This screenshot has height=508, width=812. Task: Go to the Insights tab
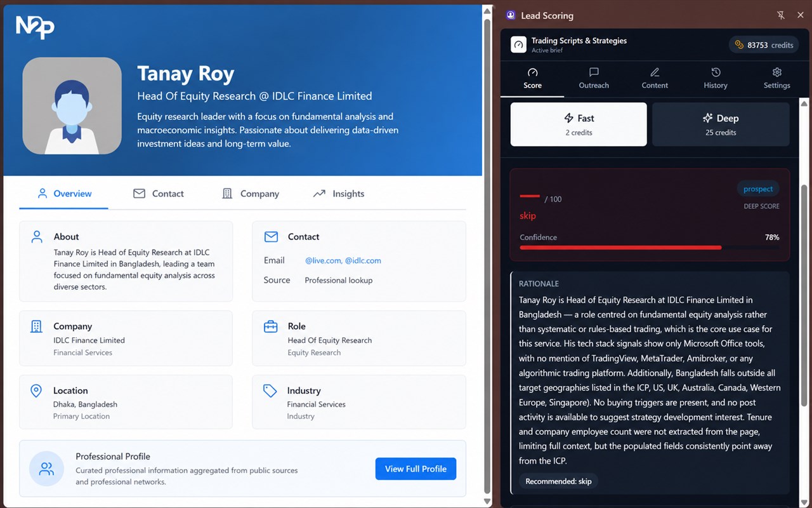[x=339, y=194]
